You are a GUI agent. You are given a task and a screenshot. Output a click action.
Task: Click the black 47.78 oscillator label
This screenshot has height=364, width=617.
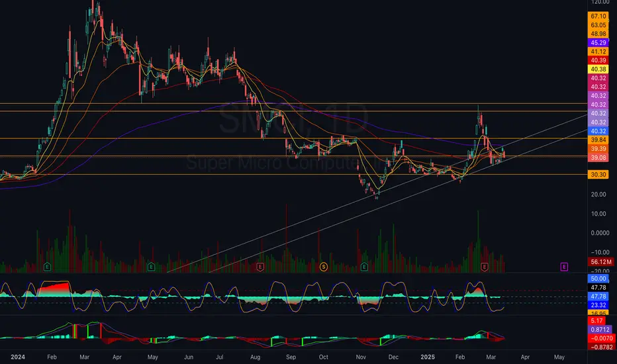[x=598, y=288]
